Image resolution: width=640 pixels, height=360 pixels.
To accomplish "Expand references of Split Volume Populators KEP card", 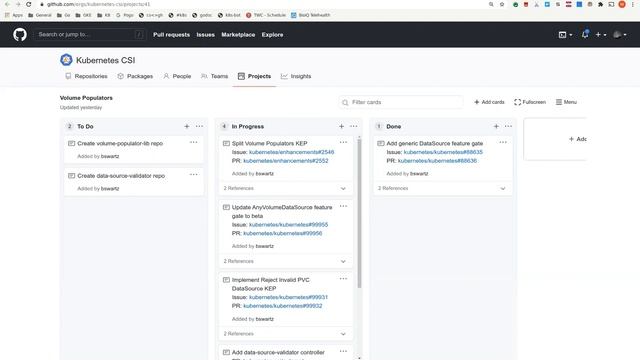I will point(343,189).
